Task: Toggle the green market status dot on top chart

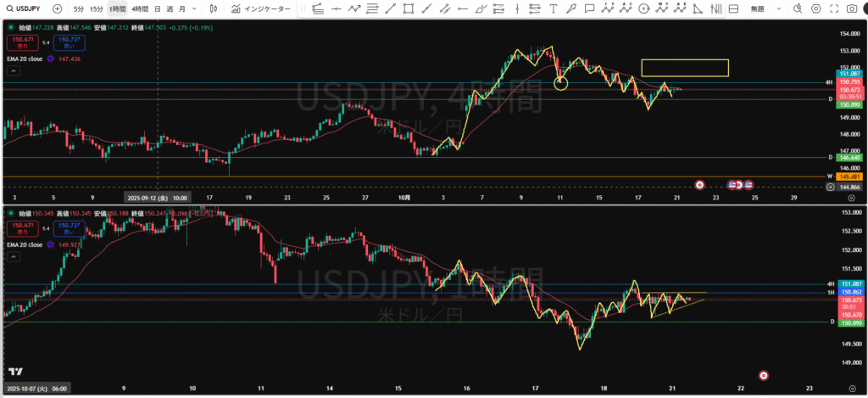Action: tap(8, 28)
